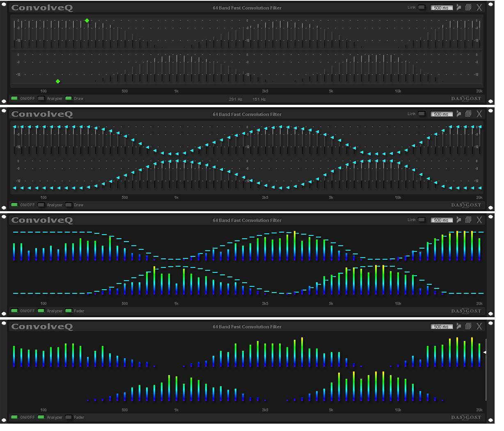Click the green diamond handle on the upper band row

click(x=87, y=21)
